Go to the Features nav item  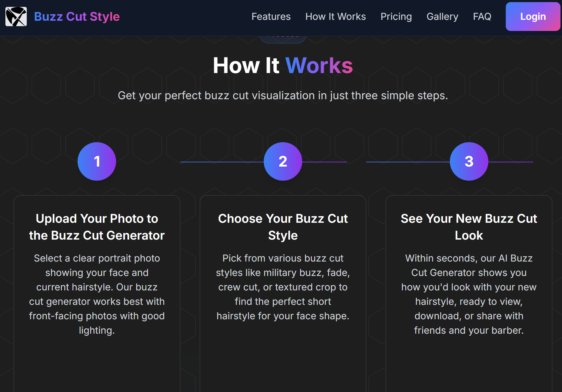271,17
